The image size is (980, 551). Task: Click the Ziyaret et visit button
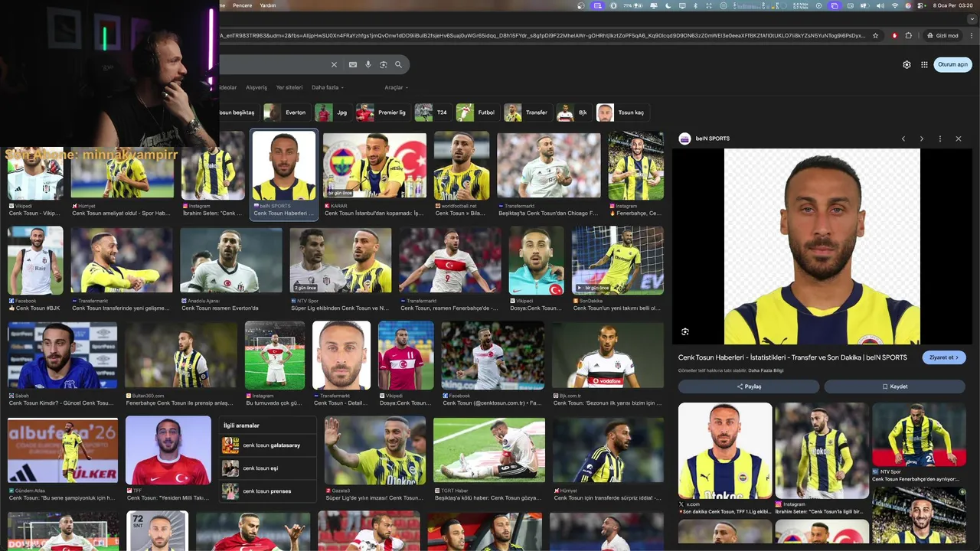(944, 357)
